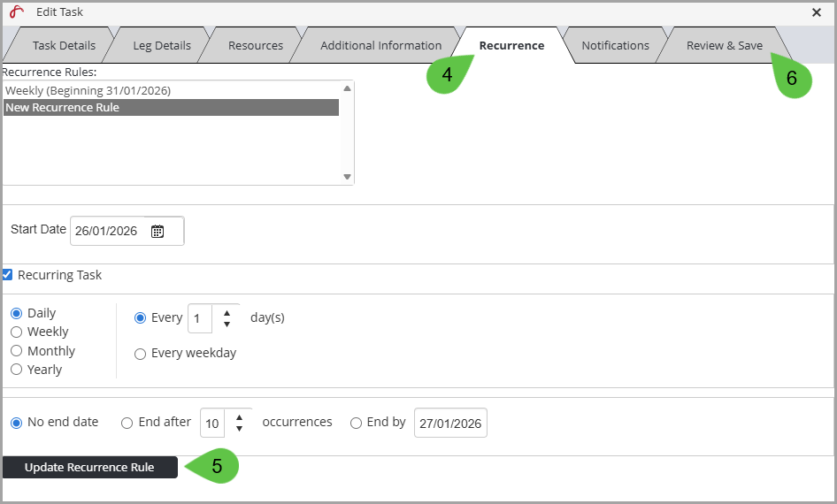Open the Review & Save tab

coord(724,46)
